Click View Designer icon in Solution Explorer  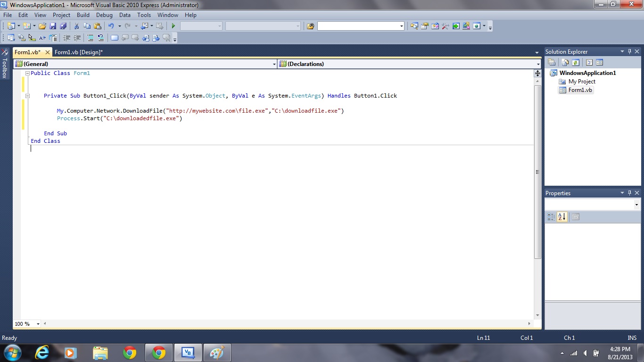(x=600, y=62)
